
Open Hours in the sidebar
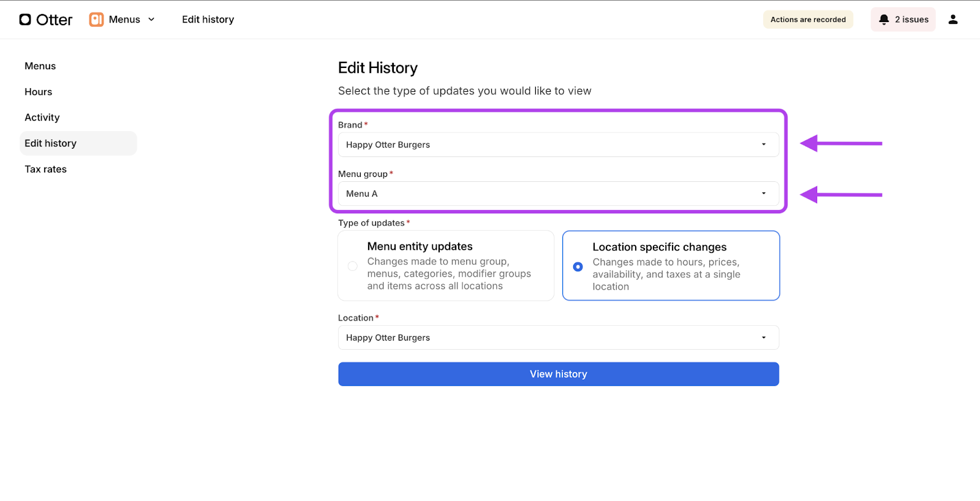tap(39, 92)
